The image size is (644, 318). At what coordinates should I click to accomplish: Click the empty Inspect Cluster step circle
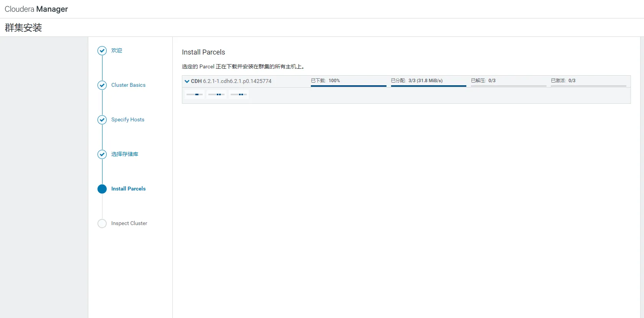102,224
